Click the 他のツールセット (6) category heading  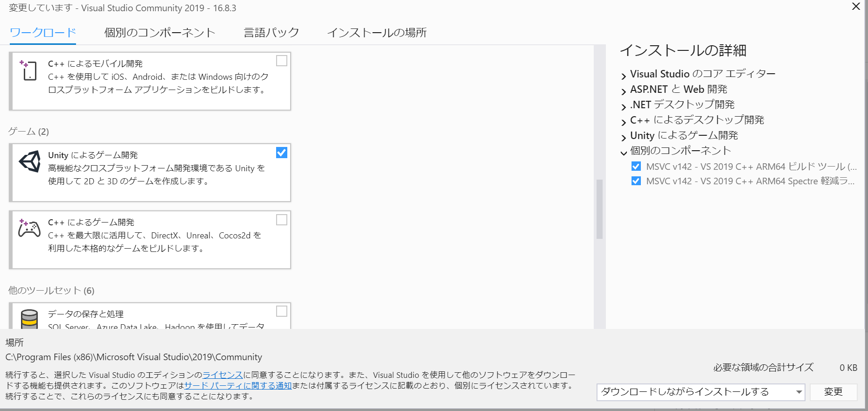51,291
